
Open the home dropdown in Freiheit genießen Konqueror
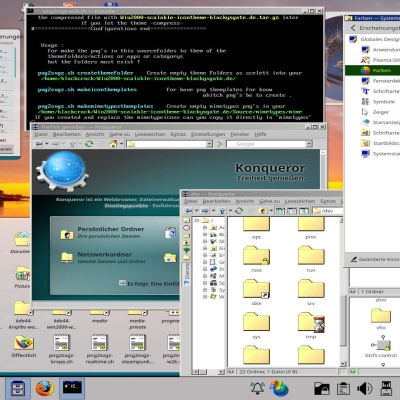(121, 144)
